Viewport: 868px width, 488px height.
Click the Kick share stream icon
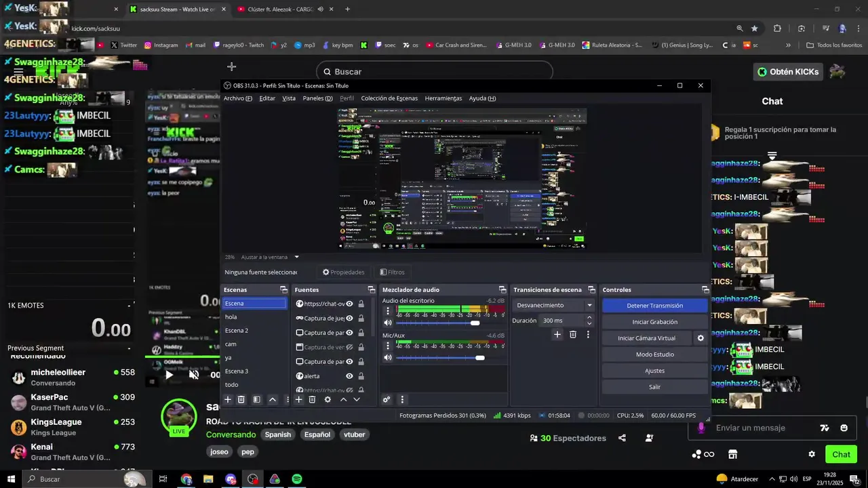point(622,439)
